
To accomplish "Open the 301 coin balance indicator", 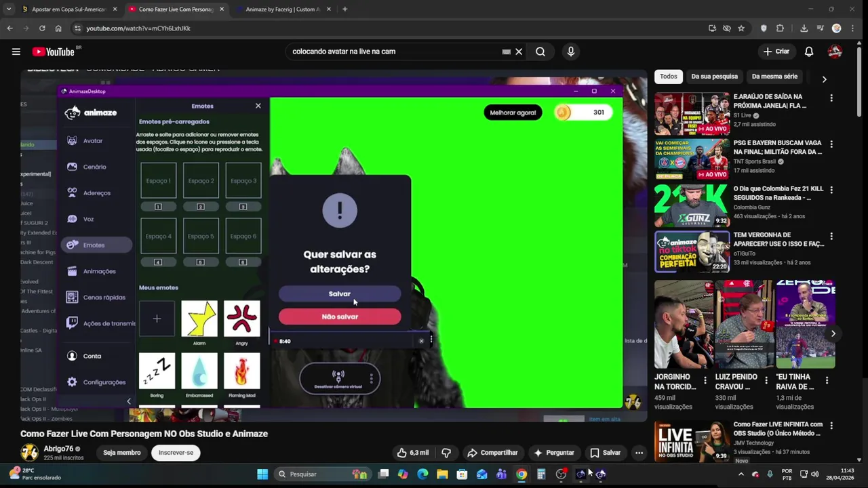I will [x=583, y=113].
